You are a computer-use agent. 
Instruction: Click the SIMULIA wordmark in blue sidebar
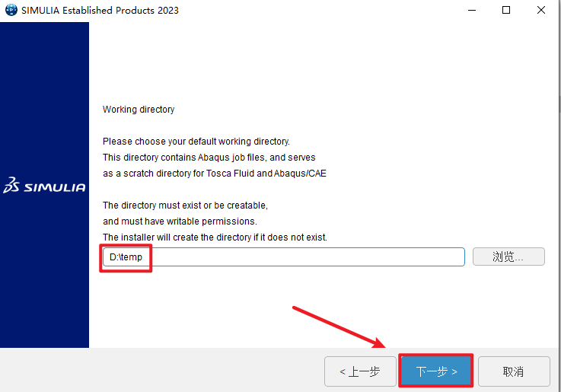click(55, 187)
